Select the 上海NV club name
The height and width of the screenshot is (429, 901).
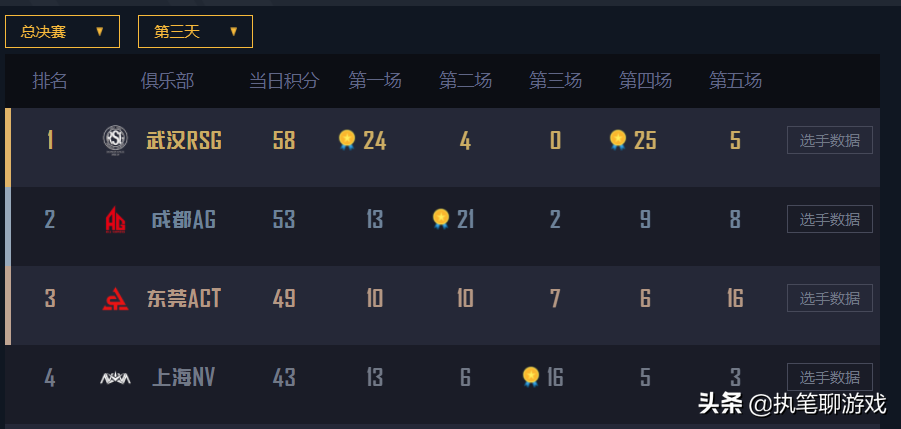click(183, 377)
